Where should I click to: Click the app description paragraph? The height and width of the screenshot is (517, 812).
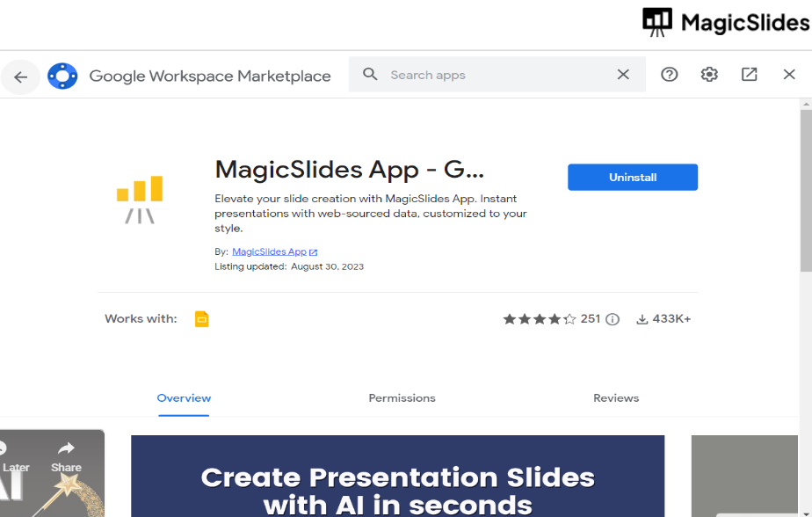[370, 214]
